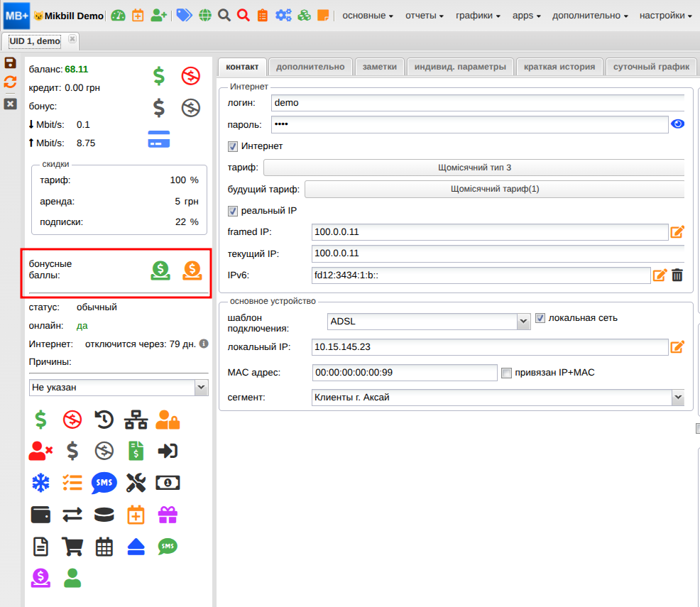The image size is (700, 607).
Task: Expand the графики menu
Action: coord(478,16)
